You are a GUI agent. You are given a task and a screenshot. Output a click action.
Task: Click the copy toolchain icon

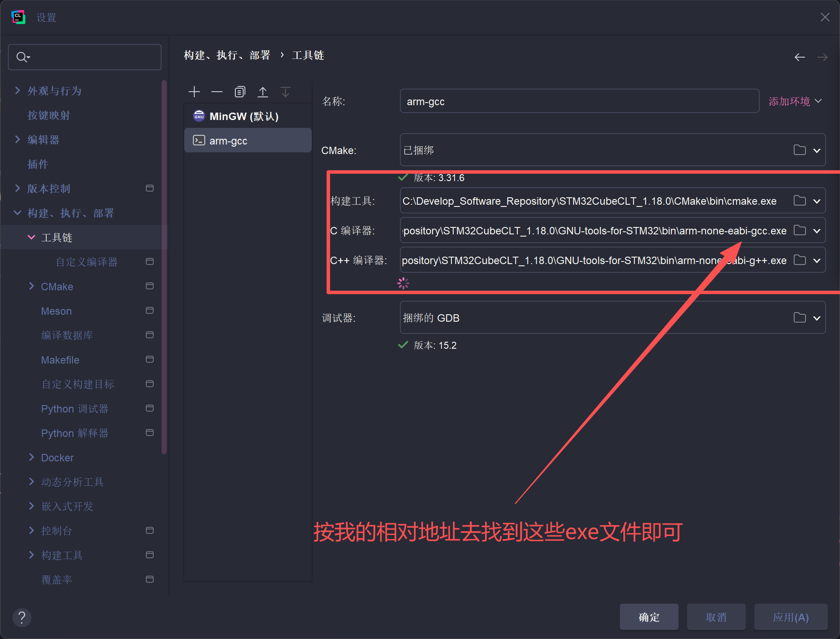click(x=240, y=92)
